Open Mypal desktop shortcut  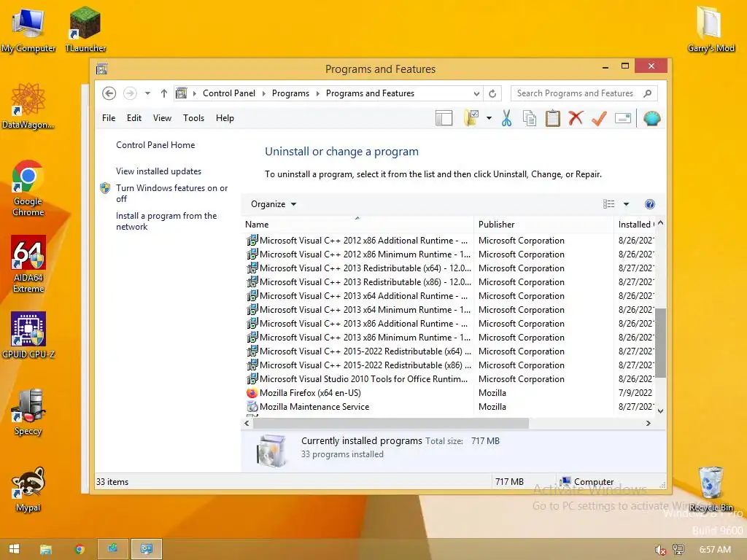click(x=28, y=489)
